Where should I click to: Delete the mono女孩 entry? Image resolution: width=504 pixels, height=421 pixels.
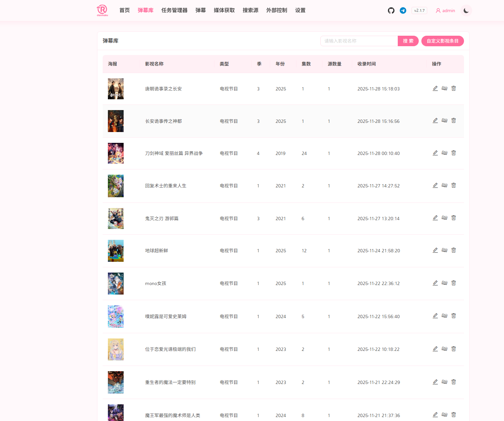pyautogui.click(x=454, y=283)
